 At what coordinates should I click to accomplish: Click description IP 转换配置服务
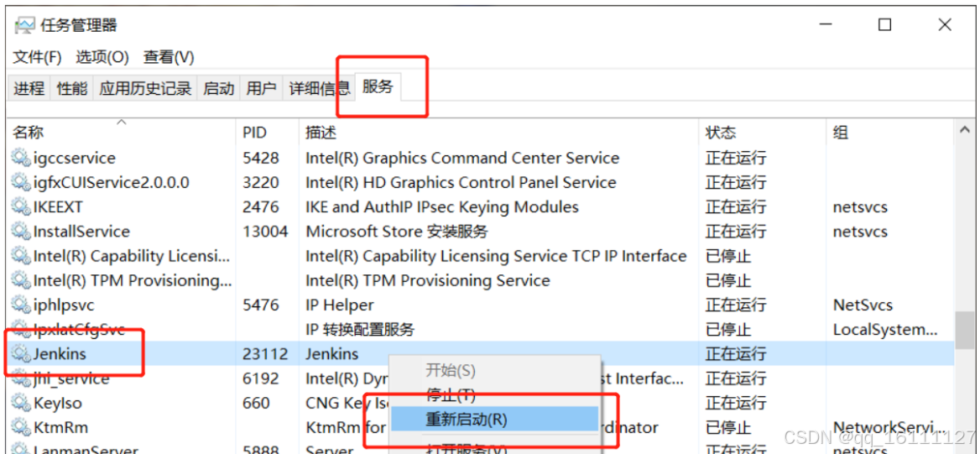click(x=360, y=330)
